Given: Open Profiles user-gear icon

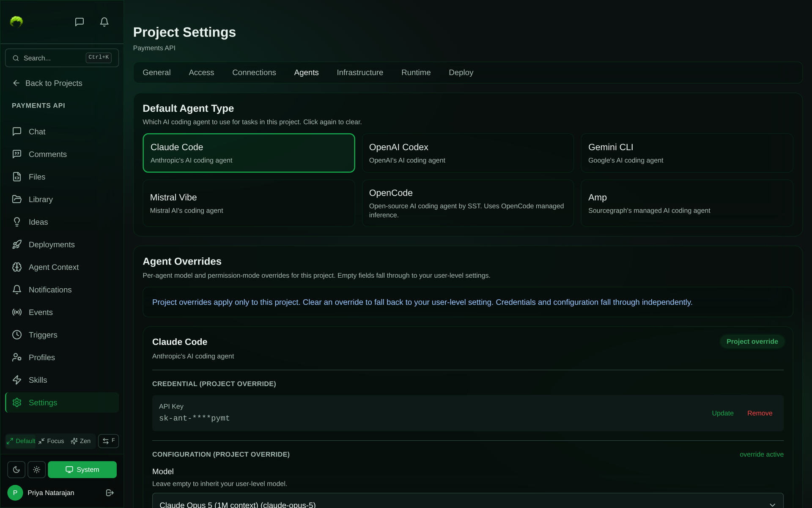Looking at the screenshot, I should [x=17, y=357].
